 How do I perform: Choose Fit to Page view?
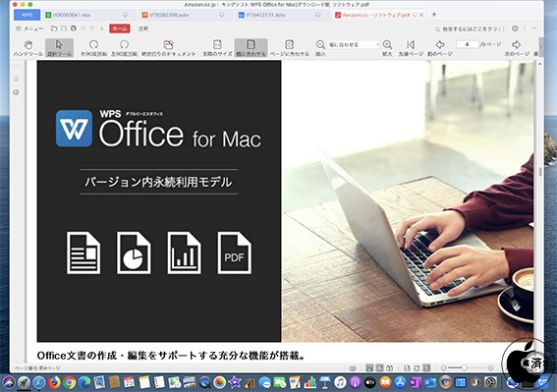(290, 48)
